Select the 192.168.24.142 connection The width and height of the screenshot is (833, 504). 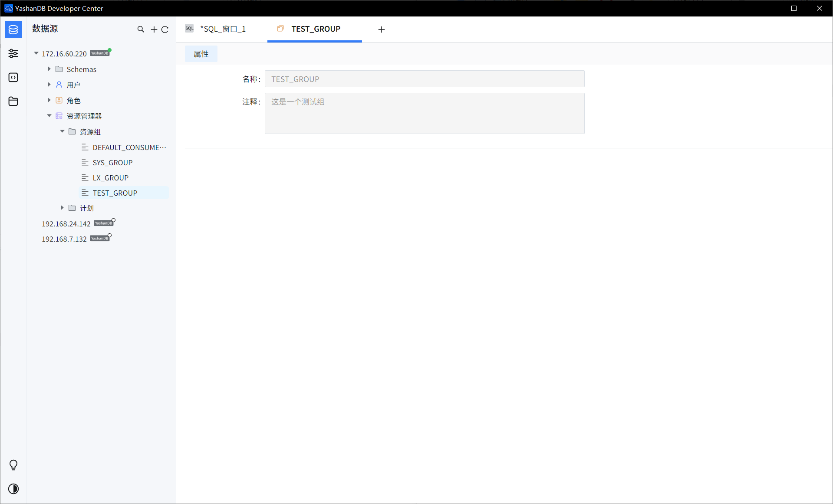pyautogui.click(x=66, y=224)
